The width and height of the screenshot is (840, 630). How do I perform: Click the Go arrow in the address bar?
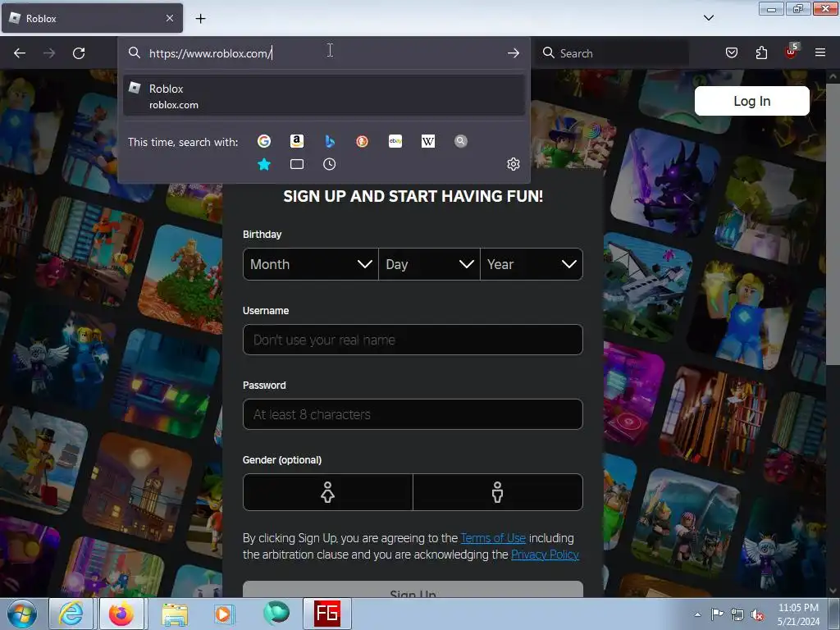(x=514, y=53)
